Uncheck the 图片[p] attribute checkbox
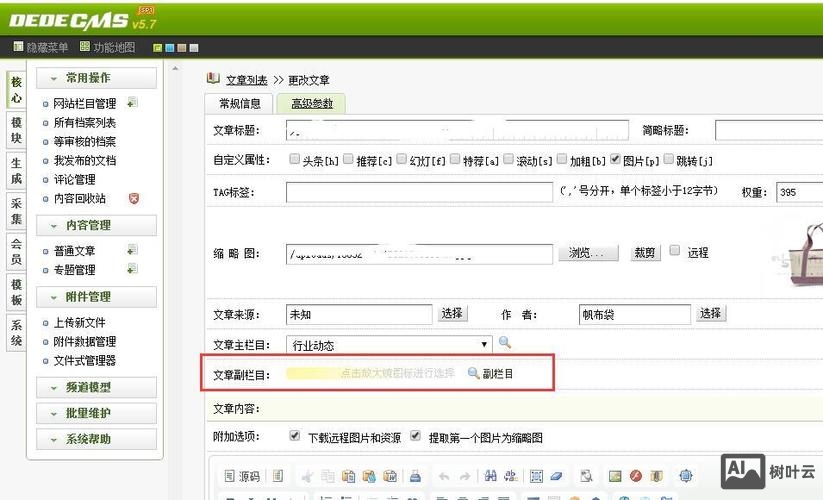This screenshot has height=500, width=823. click(x=615, y=159)
